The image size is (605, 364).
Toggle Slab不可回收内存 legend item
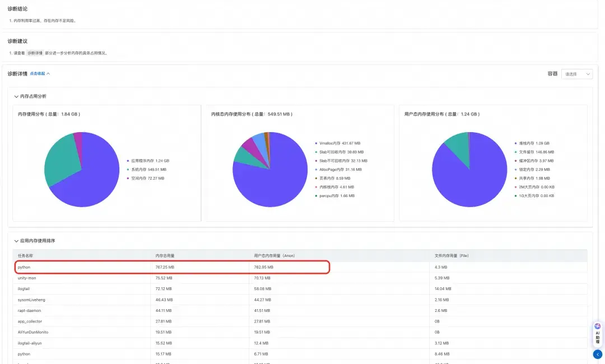[341, 161]
